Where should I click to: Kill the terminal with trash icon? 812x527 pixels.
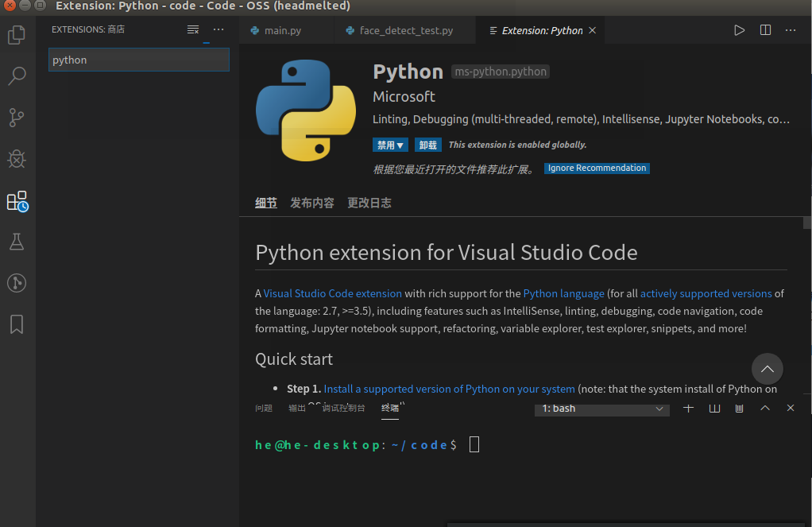(740, 408)
